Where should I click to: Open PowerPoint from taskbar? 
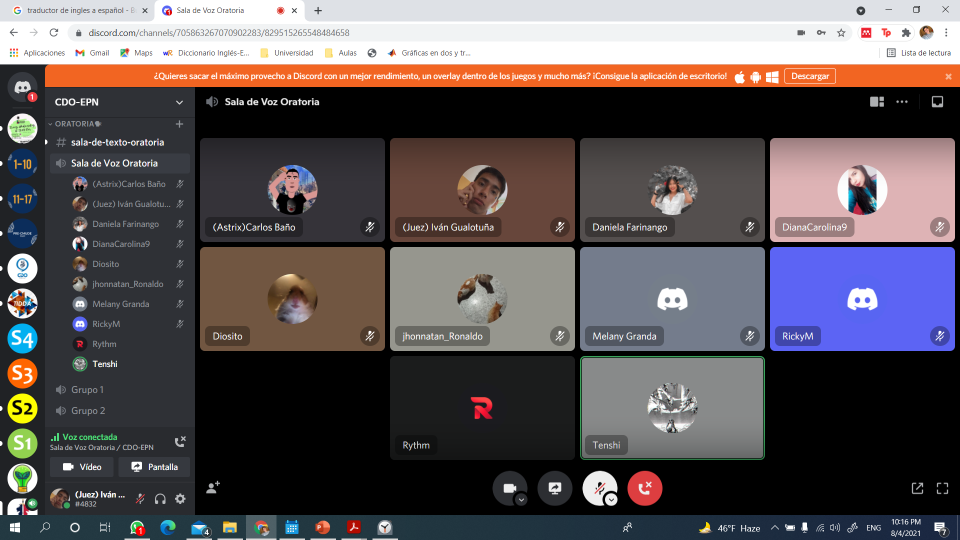click(x=323, y=527)
